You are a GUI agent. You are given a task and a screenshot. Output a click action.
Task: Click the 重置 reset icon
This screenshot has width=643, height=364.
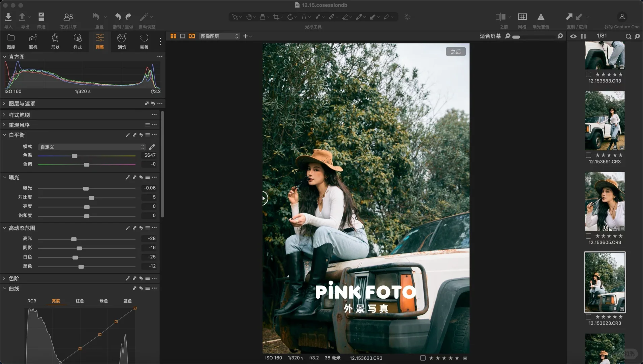point(96,17)
